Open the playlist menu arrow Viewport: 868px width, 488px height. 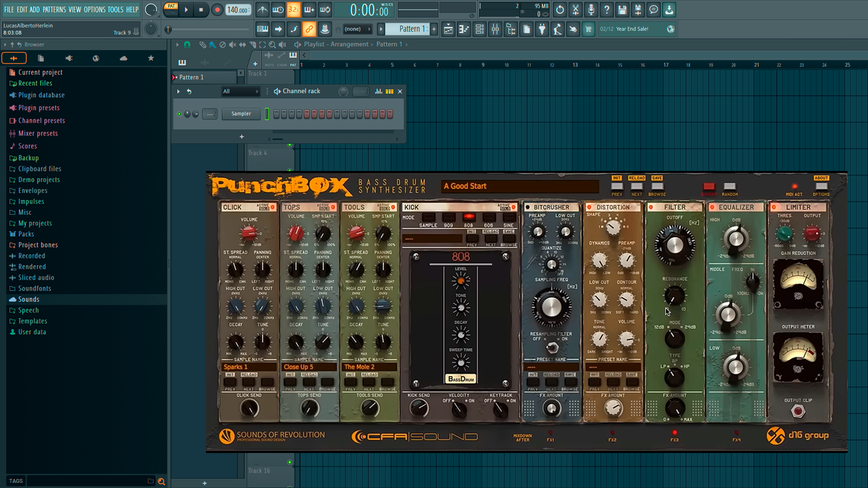177,44
